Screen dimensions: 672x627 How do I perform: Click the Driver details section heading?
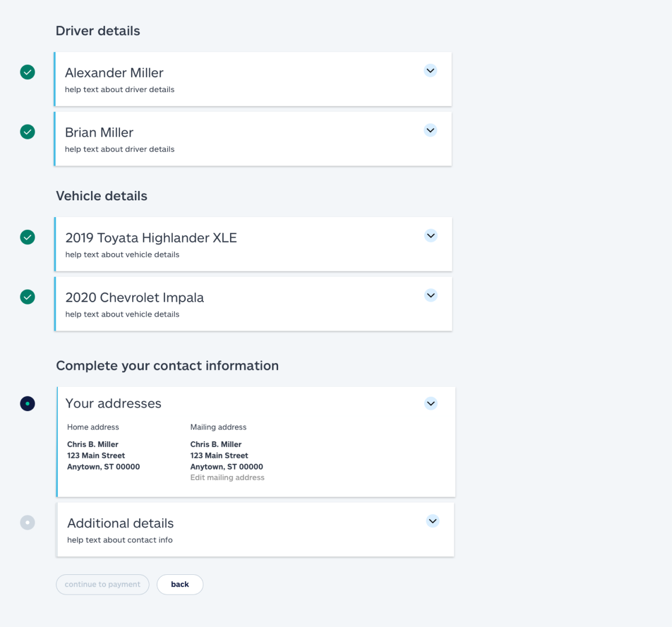tap(98, 31)
